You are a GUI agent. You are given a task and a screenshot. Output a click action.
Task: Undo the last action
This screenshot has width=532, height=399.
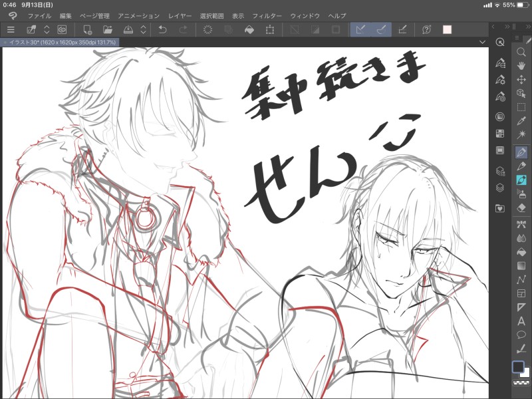(162, 29)
